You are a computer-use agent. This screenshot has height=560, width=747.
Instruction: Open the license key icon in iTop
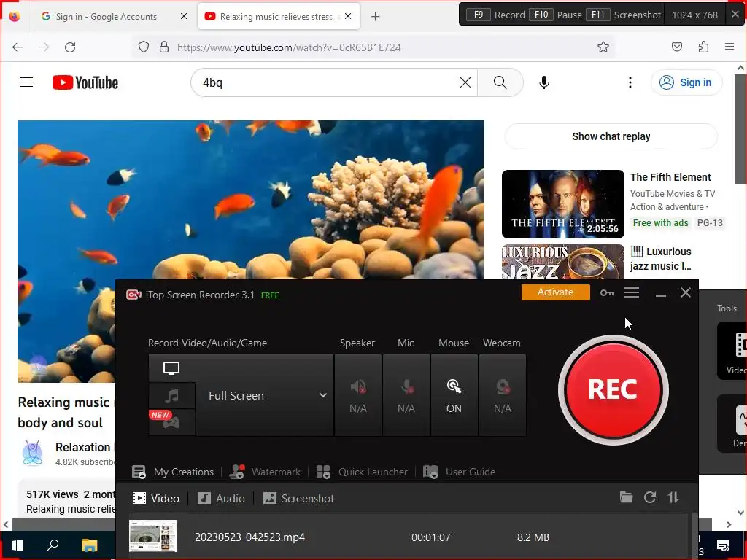(606, 293)
